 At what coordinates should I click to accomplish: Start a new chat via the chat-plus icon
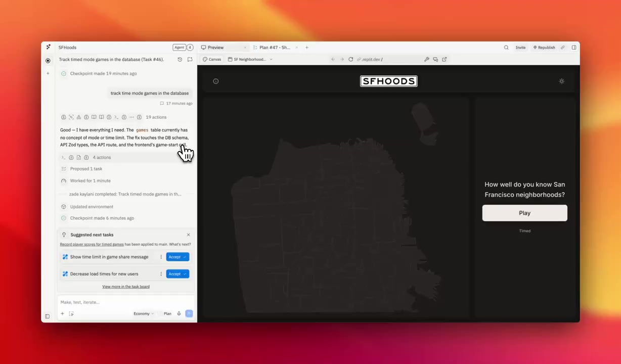pos(190,60)
